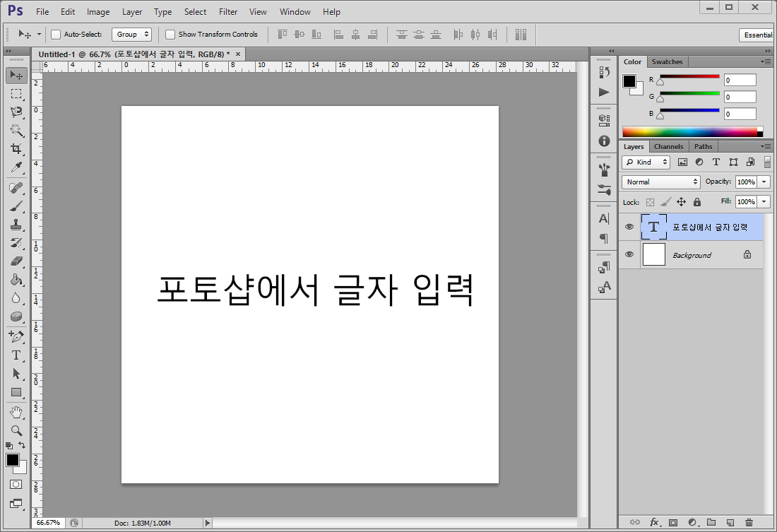Viewport: 777px width, 532px height.
Task: Open the Kind filter dropdown
Action: (646, 162)
